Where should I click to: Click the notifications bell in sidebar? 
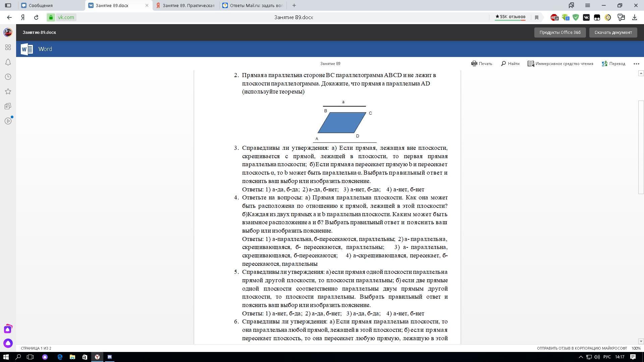[x=8, y=62]
